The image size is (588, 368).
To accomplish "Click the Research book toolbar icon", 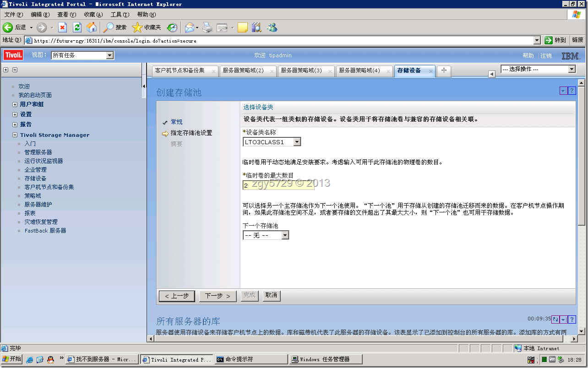I will click(x=256, y=27).
